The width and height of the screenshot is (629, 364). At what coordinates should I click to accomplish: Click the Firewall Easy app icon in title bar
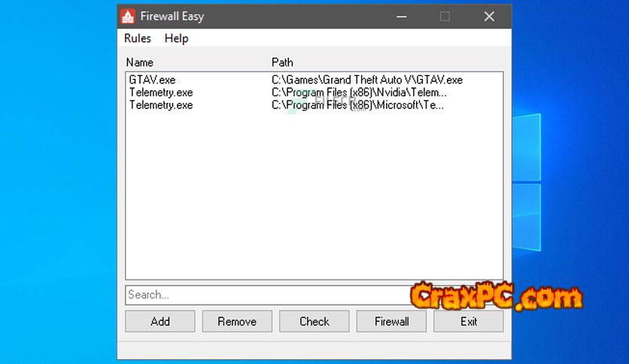tap(128, 17)
